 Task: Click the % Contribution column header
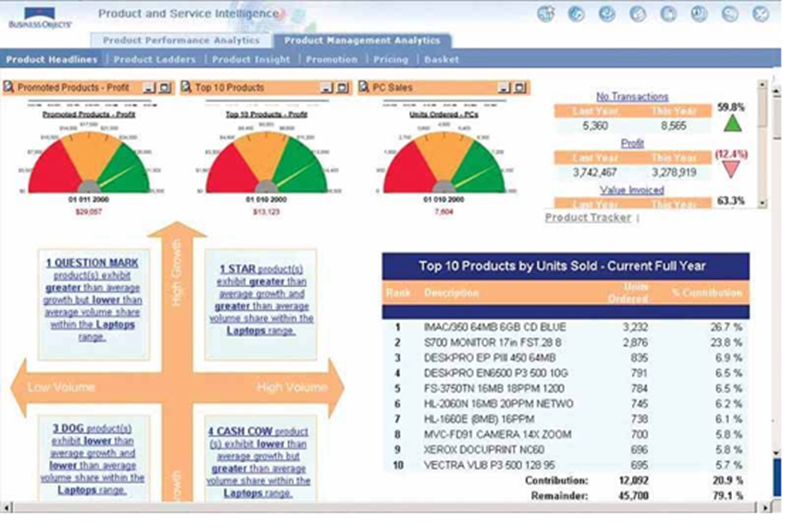707,293
